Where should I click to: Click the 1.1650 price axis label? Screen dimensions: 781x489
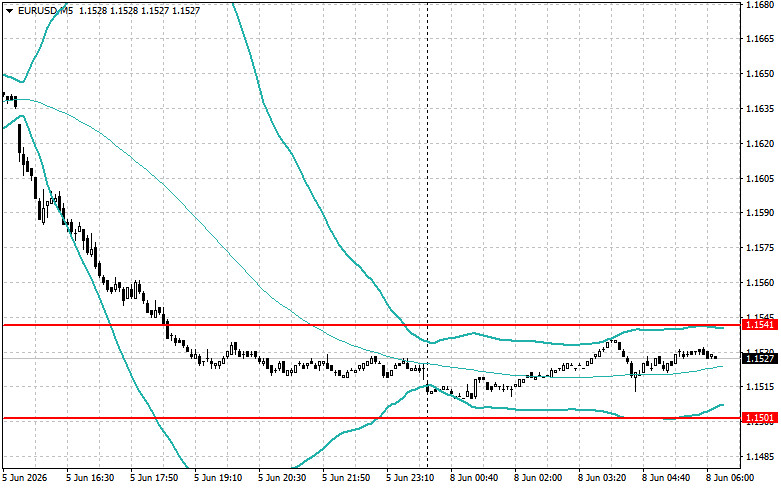click(x=760, y=74)
